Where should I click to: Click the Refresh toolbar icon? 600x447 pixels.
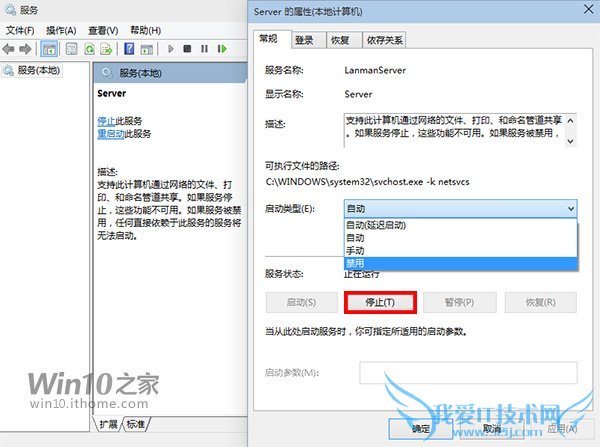pyautogui.click(x=90, y=49)
